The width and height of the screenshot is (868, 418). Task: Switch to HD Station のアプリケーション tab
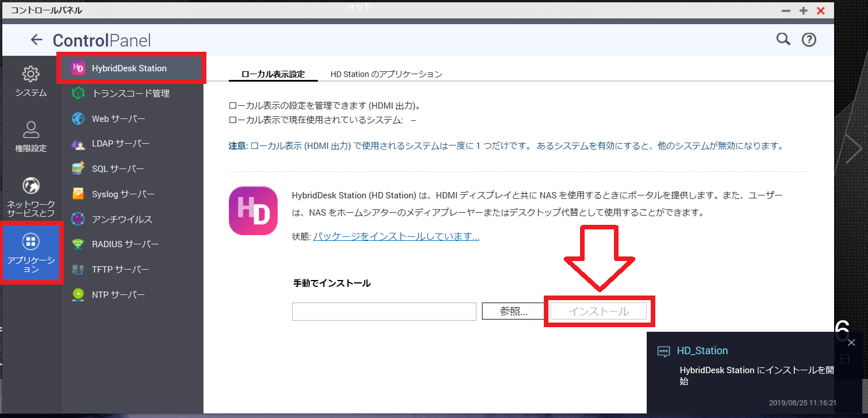pos(386,74)
